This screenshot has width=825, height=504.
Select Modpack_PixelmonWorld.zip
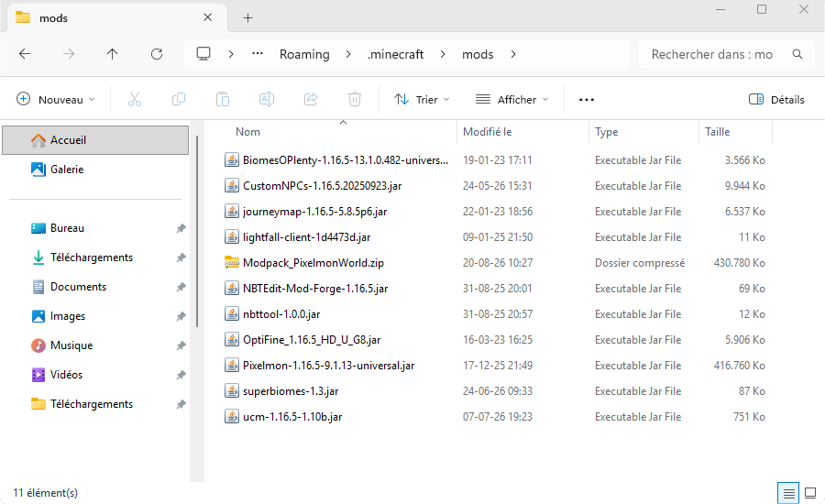pyautogui.click(x=313, y=262)
